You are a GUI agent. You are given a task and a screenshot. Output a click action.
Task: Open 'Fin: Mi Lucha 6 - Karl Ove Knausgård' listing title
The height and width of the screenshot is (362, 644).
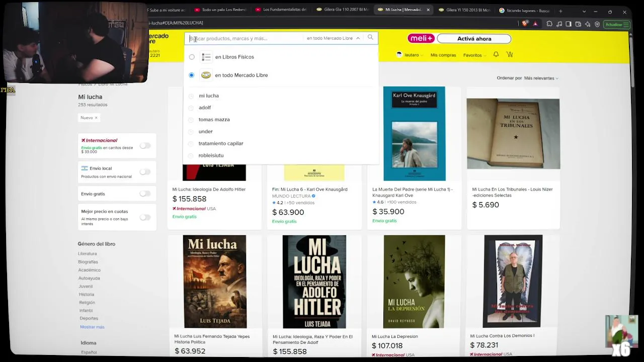click(310, 190)
